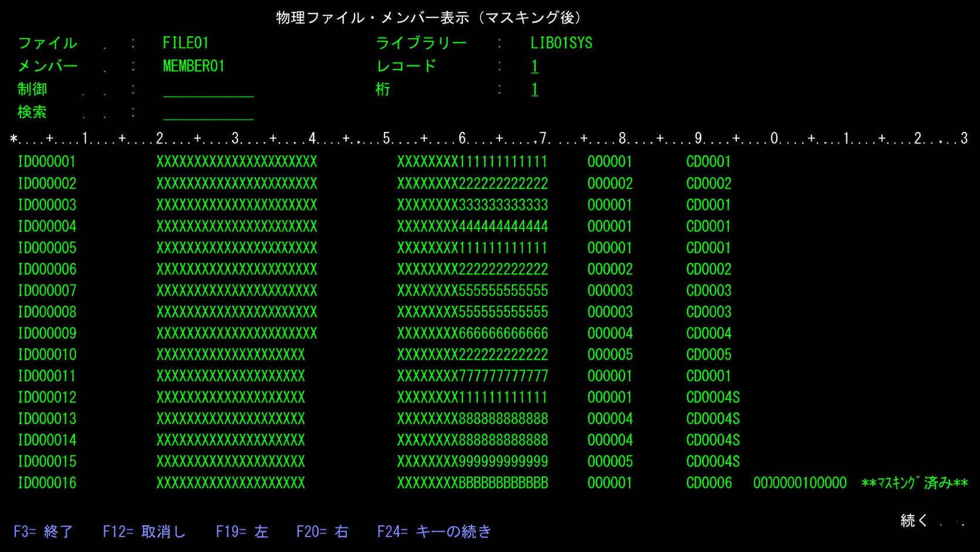980x552 pixels.
Task: Click record ID000008
Action: coord(47,312)
